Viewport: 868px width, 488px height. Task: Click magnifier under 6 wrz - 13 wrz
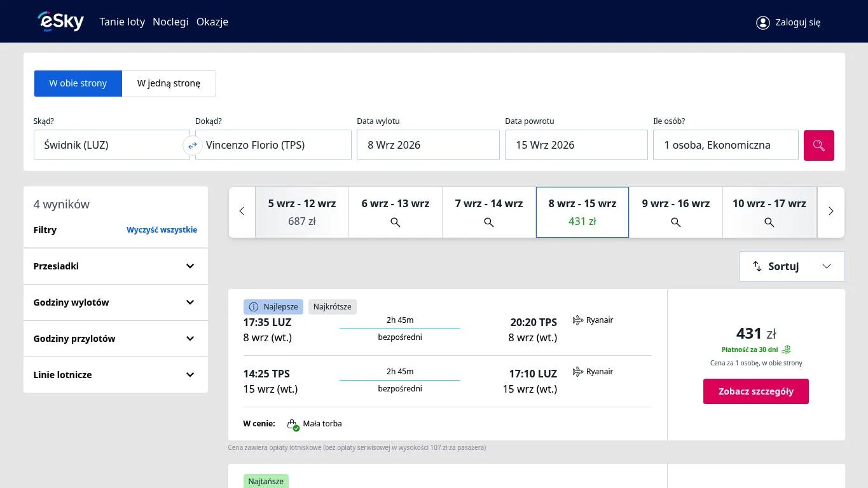[x=395, y=222]
